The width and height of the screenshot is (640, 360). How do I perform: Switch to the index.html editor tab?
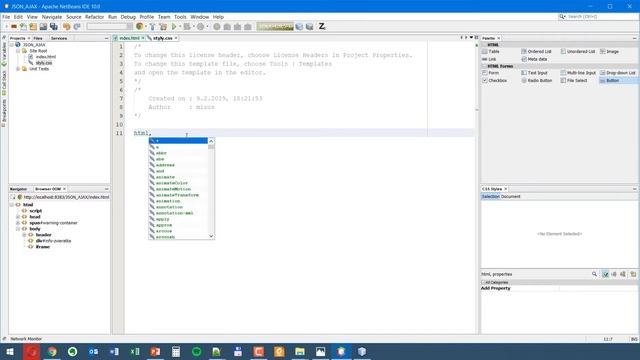[x=129, y=38]
